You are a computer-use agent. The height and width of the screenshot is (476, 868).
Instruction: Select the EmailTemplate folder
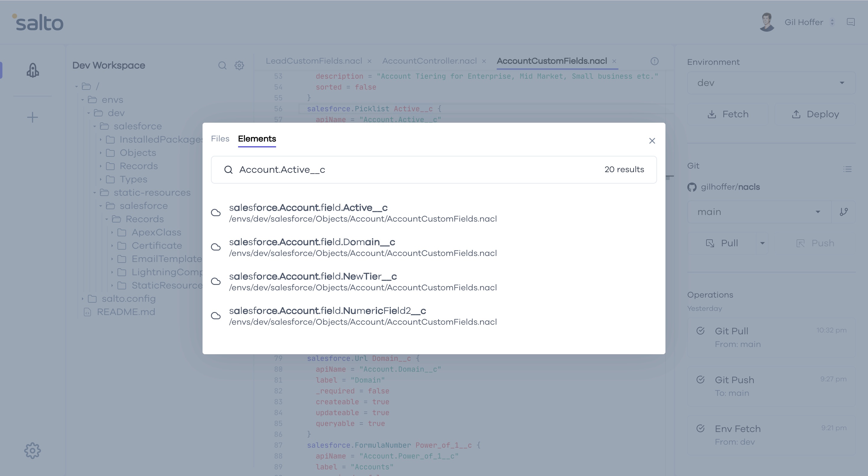tap(166, 259)
